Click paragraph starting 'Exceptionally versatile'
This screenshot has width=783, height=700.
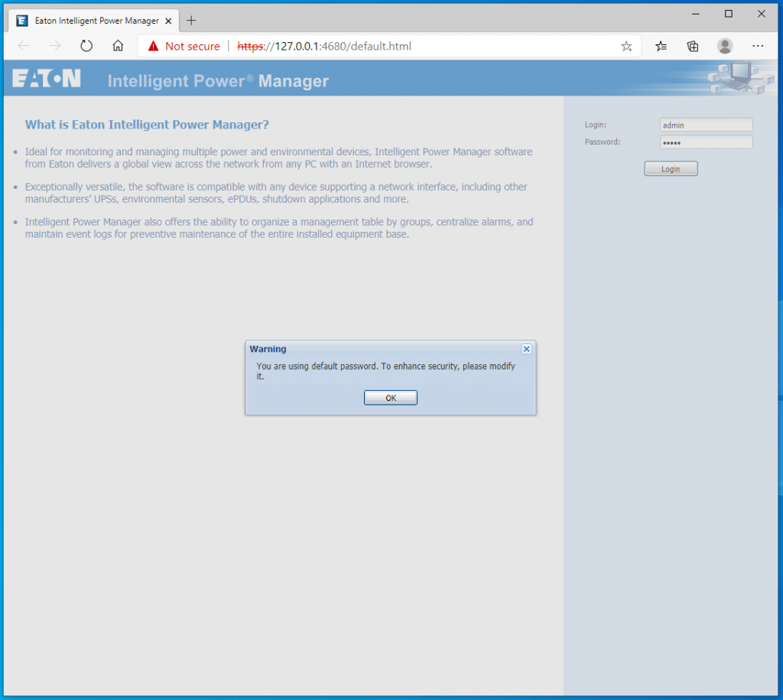pos(276,193)
